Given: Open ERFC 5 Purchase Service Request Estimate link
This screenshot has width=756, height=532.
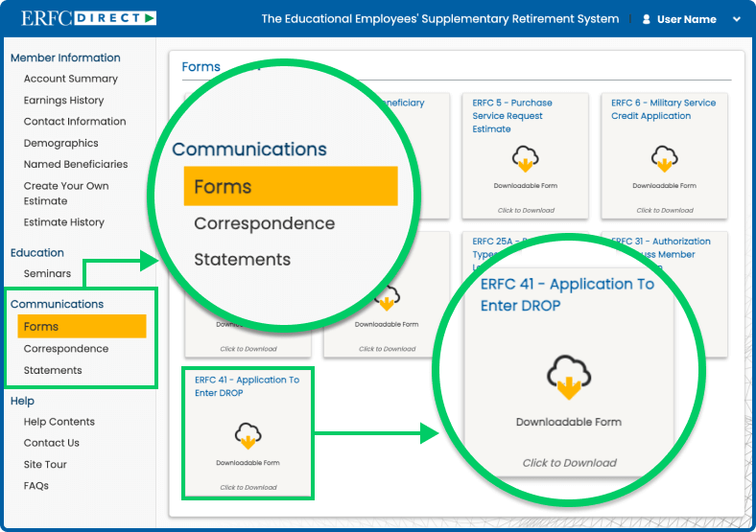Looking at the screenshot, I should tap(512, 116).
